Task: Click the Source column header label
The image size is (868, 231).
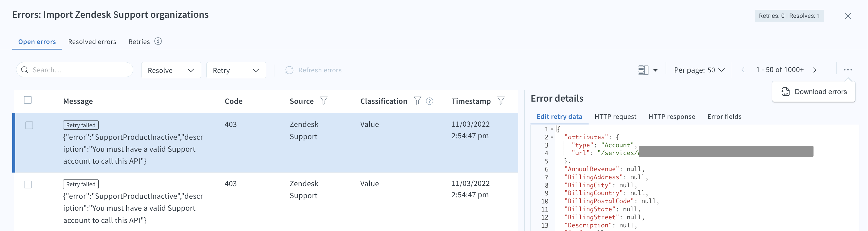Action: (x=302, y=101)
